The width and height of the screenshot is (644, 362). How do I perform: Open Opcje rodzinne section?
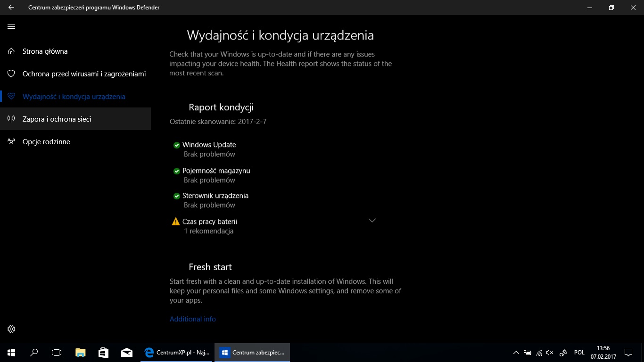75,142
